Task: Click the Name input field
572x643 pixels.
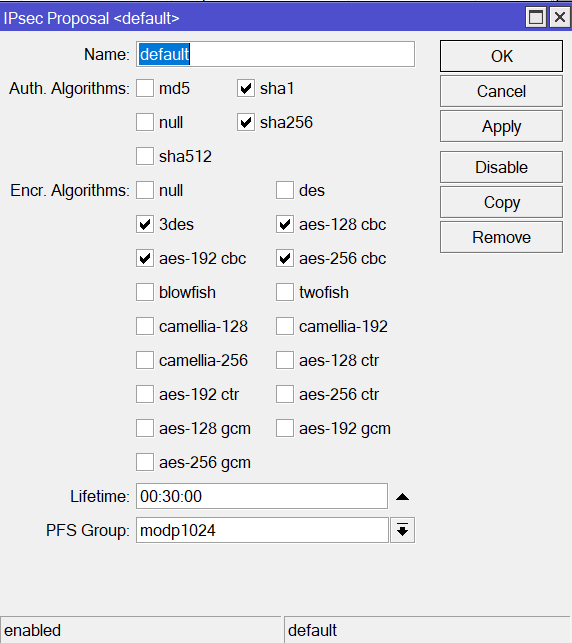Action: pos(275,54)
